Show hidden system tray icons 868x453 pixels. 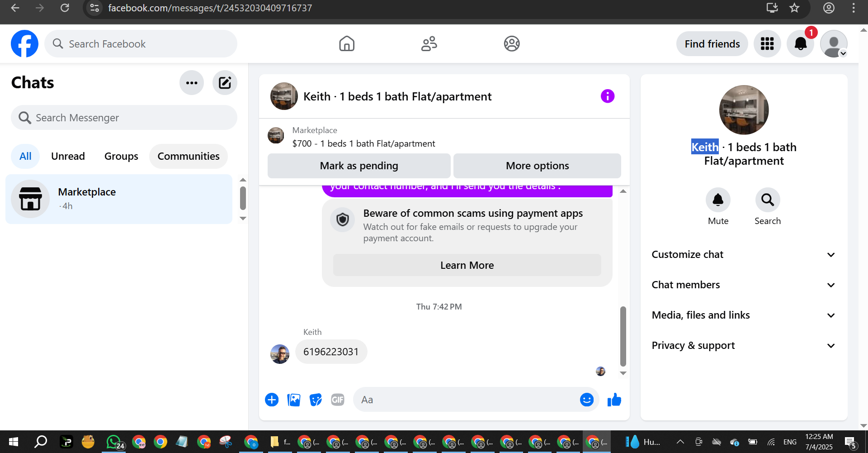pos(680,442)
